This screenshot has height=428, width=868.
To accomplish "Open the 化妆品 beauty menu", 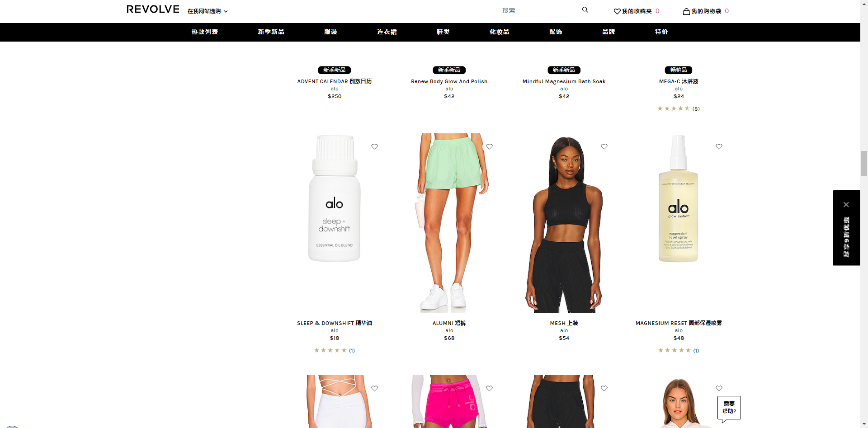I will coord(499,32).
